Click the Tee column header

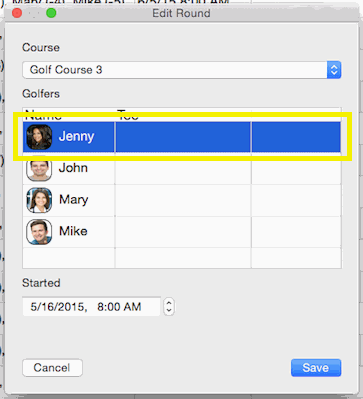point(128,114)
